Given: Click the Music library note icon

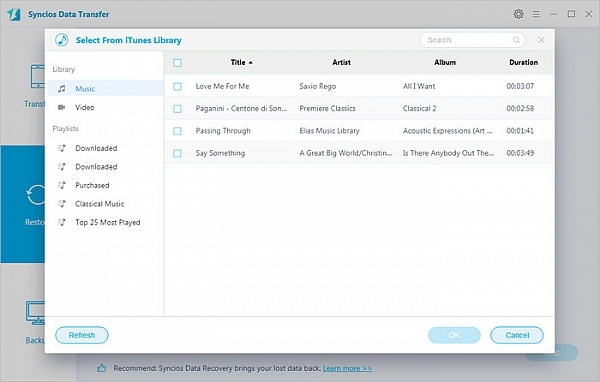Looking at the screenshot, I should point(62,89).
